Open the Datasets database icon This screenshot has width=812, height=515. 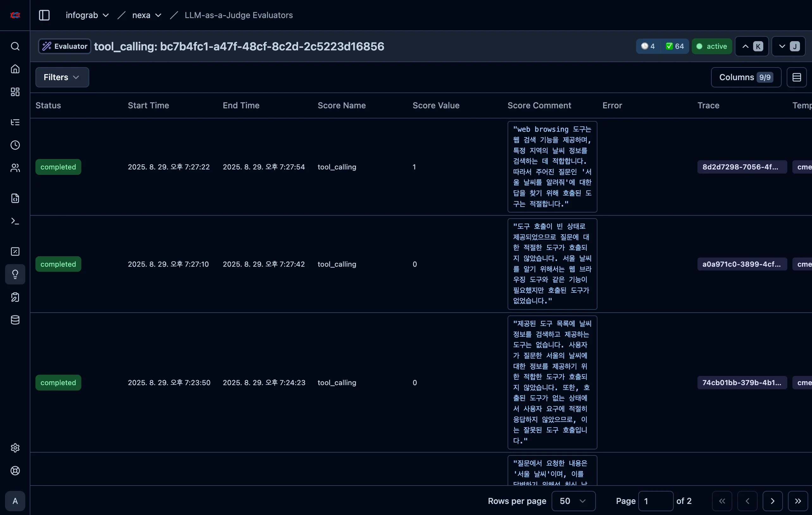click(x=15, y=320)
